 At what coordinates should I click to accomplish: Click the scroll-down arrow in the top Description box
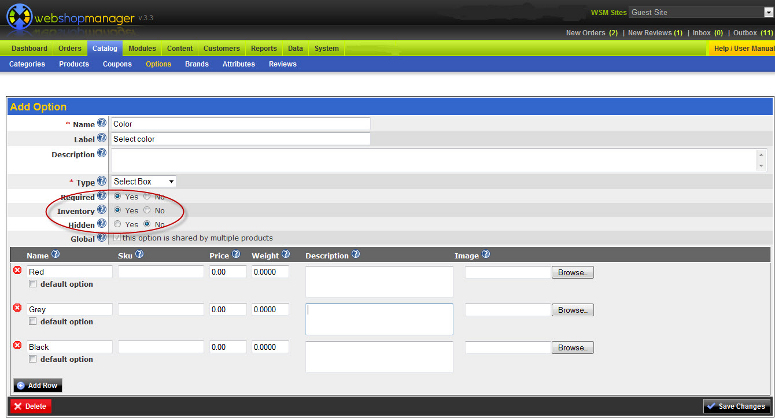pyautogui.click(x=761, y=167)
